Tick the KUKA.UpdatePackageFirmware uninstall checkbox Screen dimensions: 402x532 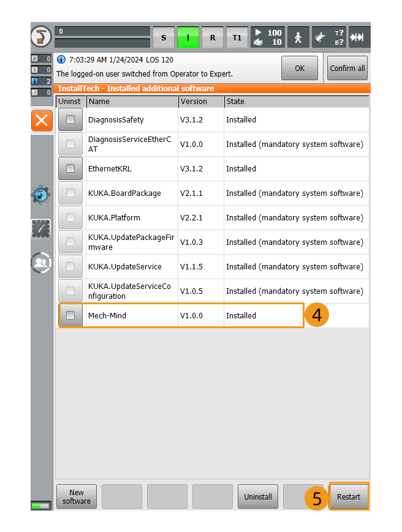[70, 242]
